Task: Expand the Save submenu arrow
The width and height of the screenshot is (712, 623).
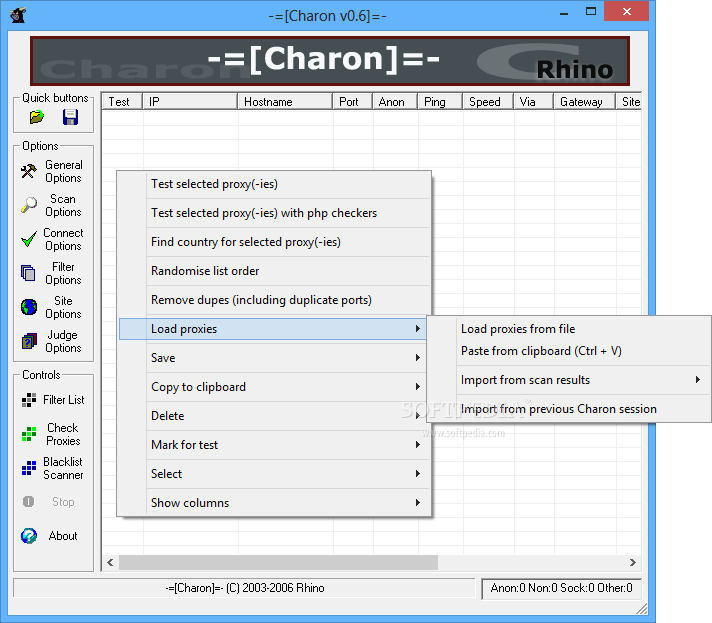Action: tap(417, 358)
